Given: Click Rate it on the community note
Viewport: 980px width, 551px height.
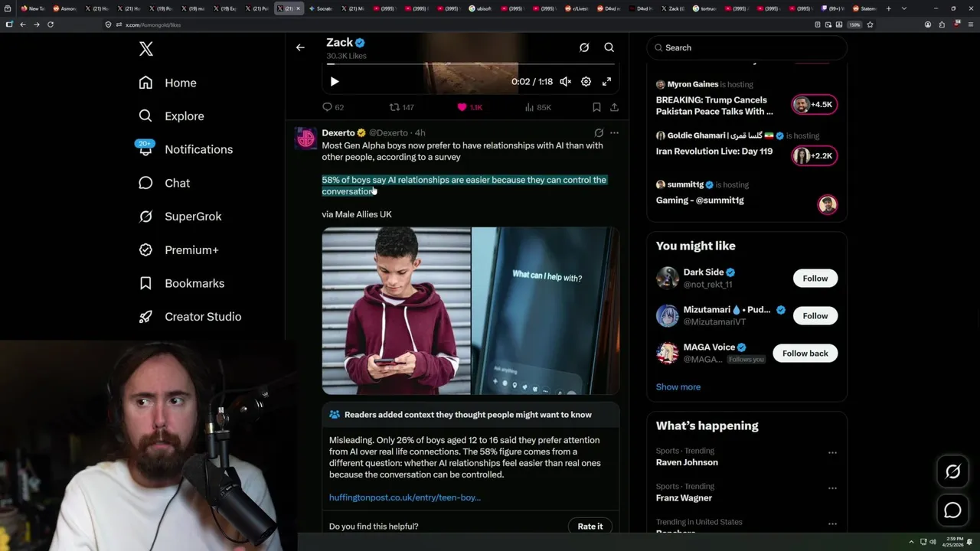Looking at the screenshot, I should click(x=590, y=527).
